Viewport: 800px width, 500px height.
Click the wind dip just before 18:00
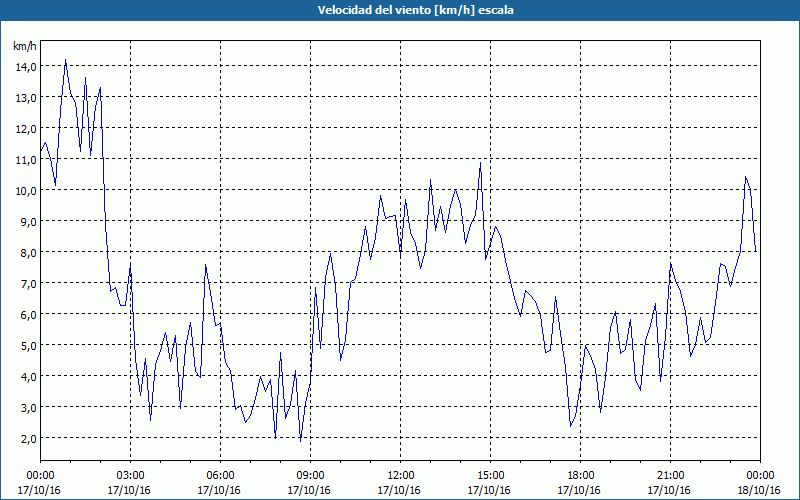pyautogui.click(x=570, y=426)
